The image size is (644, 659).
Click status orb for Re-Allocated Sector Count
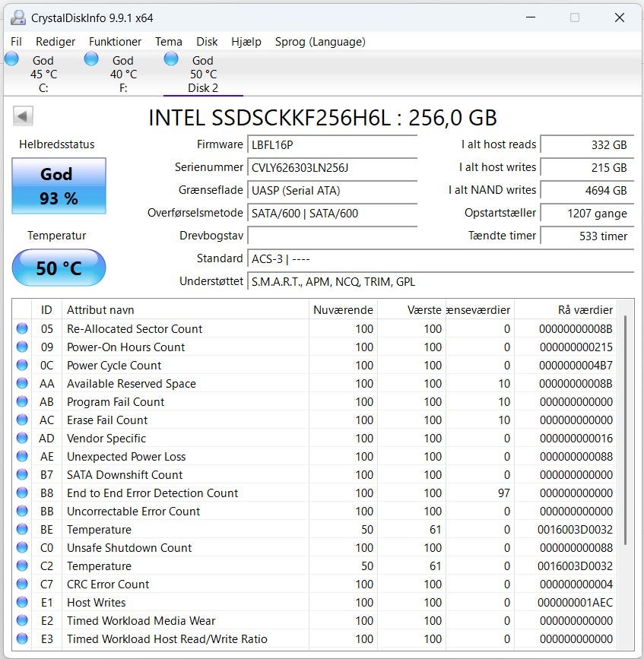(22, 328)
